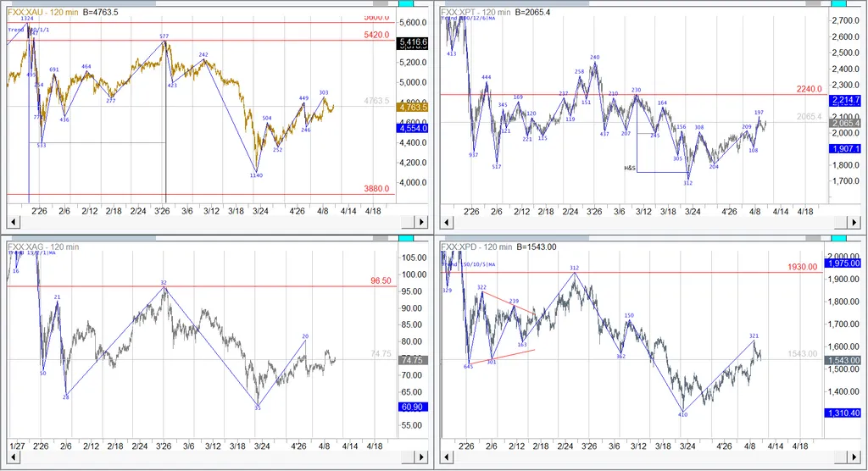Select the red 2240.0 level label on XPT

[811, 88]
